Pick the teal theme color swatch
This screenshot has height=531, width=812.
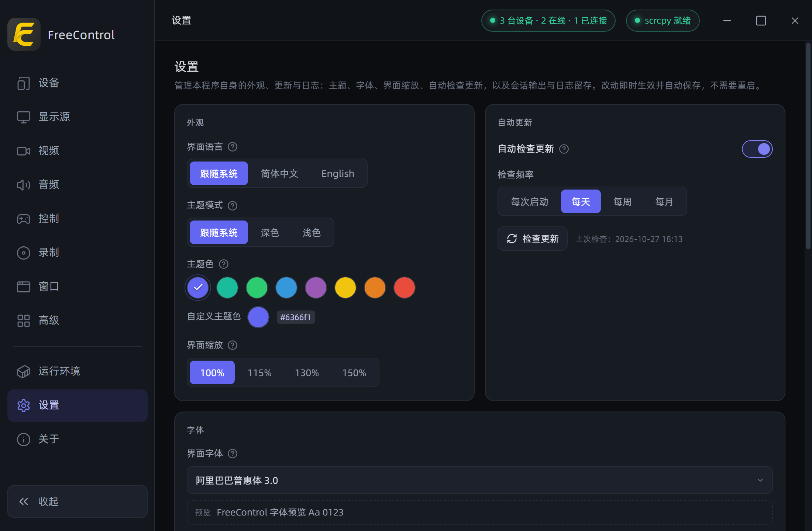pos(227,288)
